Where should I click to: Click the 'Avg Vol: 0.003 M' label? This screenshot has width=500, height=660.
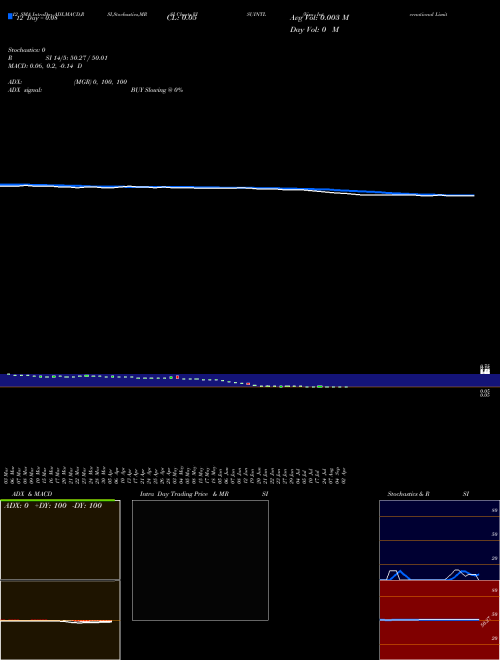click(x=319, y=18)
